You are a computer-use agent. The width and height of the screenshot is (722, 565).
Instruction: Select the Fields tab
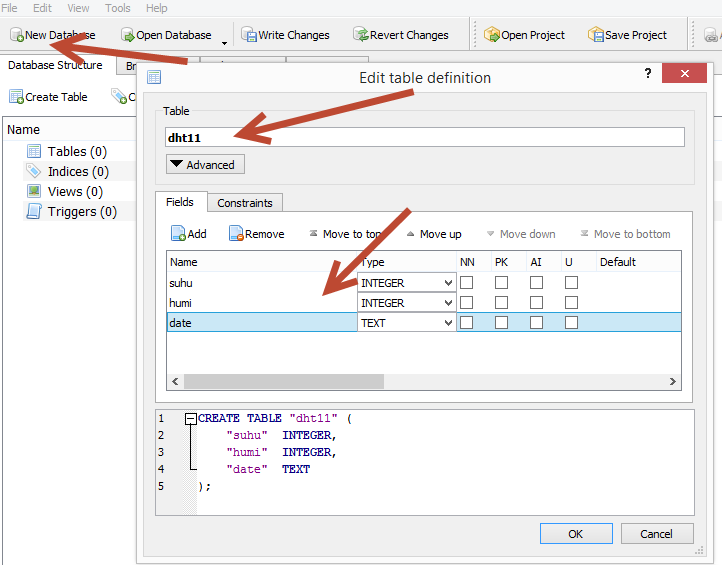[180, 202]
